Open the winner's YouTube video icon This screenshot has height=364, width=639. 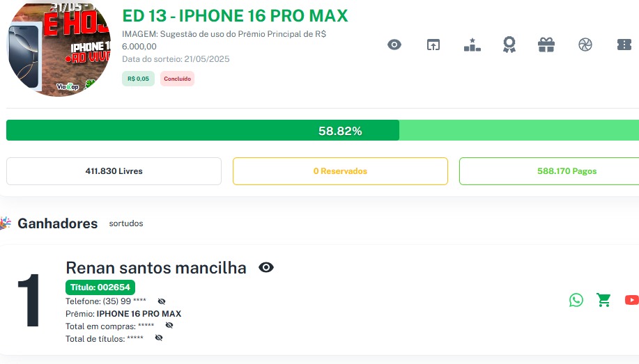pos(631,300)
